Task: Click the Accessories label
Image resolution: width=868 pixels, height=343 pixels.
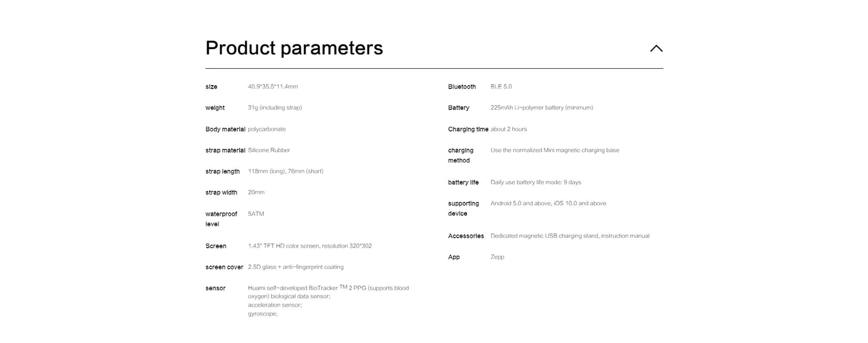Action: pyautogui.click(x=466, y=236)
